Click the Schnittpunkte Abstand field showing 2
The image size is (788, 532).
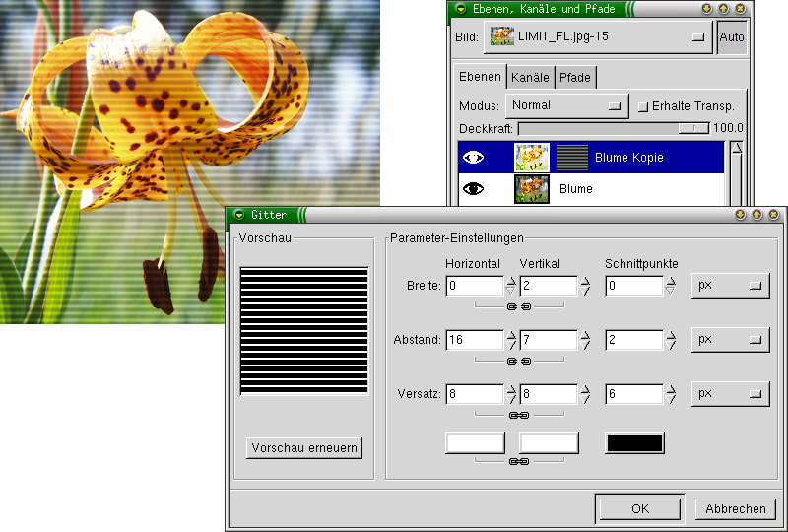coord(634,340)
